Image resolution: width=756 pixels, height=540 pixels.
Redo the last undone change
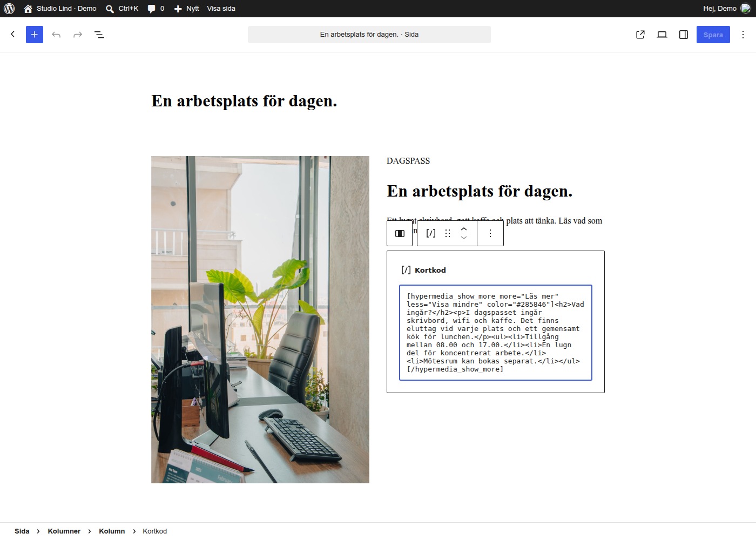78,35
